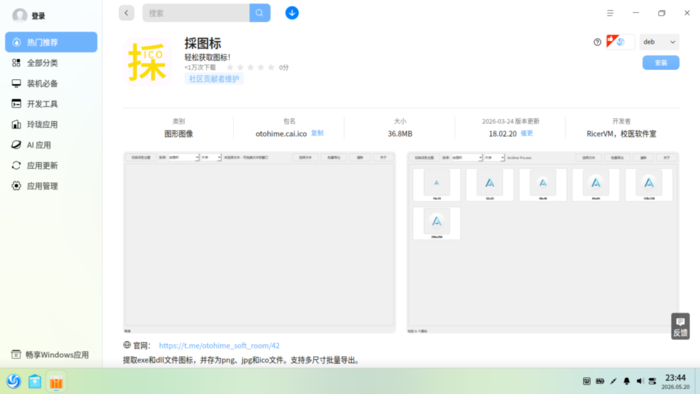
Task: Focus the 搜索 search field
Action: [x=196, y=13]
